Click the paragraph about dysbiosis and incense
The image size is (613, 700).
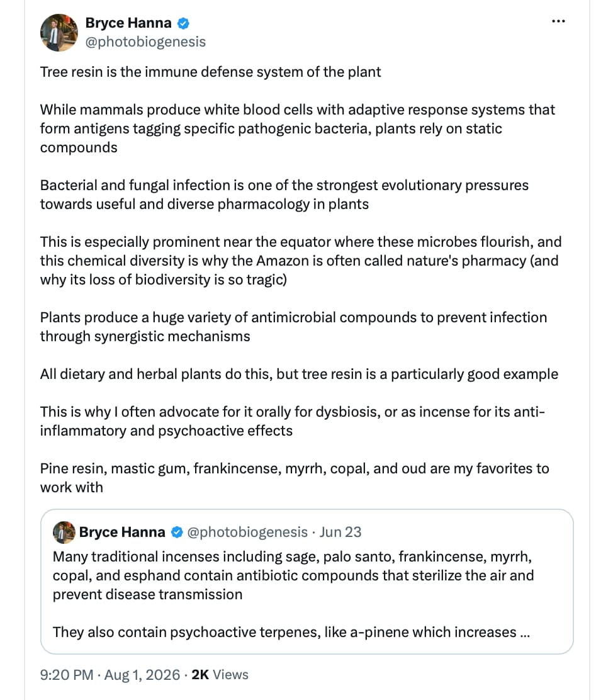tap(293, 421)
